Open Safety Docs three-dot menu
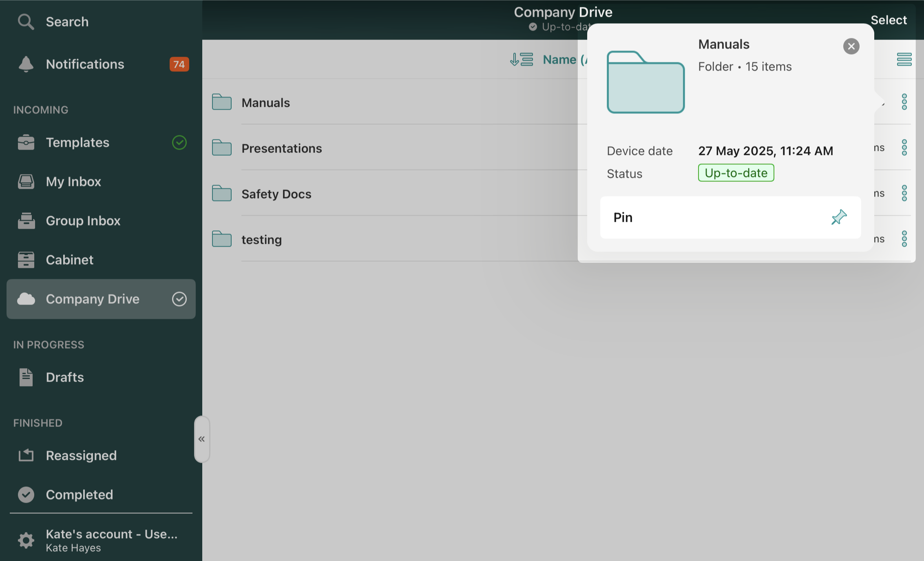This screenshot has width=924, height=561. (904, 193)
